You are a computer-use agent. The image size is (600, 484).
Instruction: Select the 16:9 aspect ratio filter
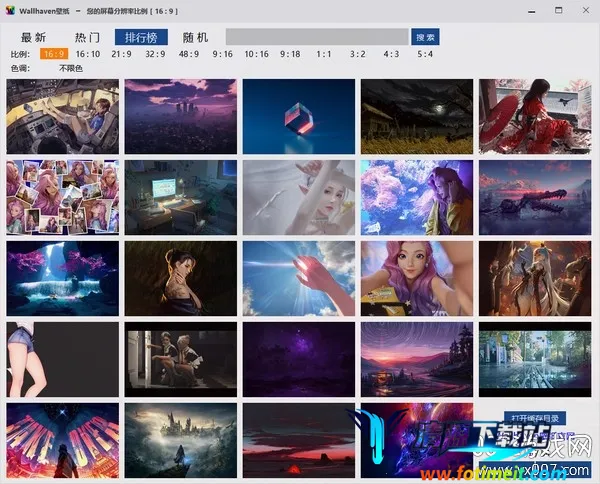54,54
